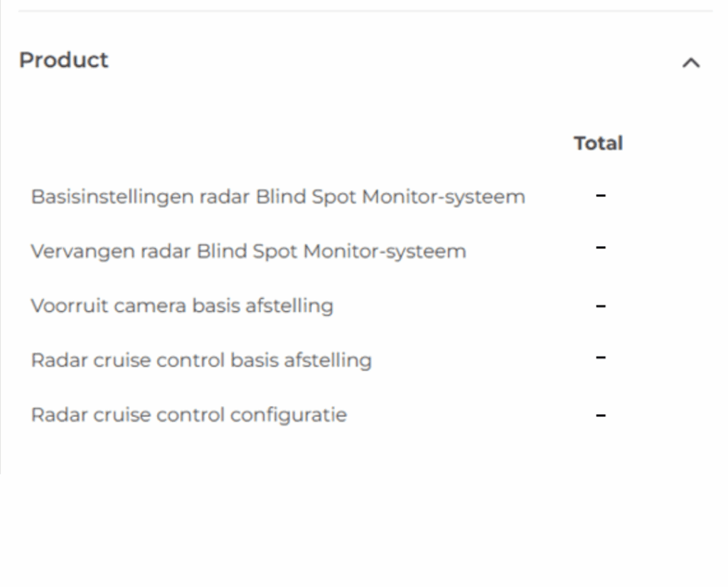Click the dash total for Basisinstellingen radar row
Viewport: 728px width, 587px height.
[x=601, y=194]
